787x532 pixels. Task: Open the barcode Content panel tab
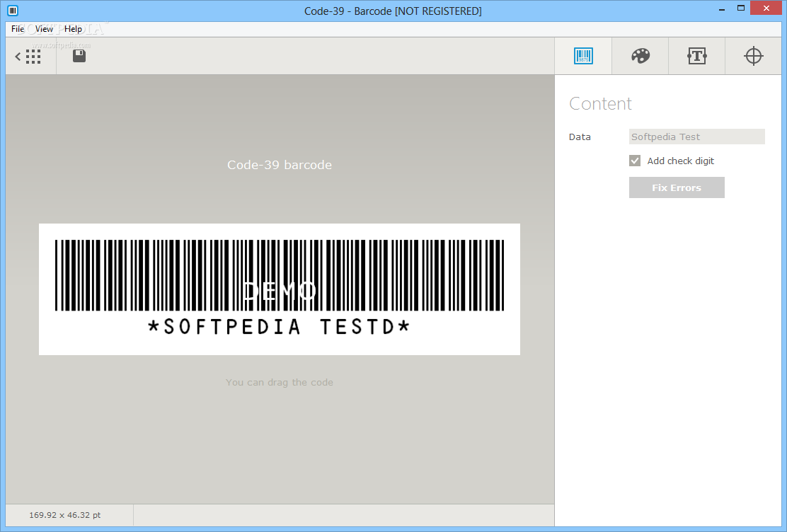tap(583, 56)
